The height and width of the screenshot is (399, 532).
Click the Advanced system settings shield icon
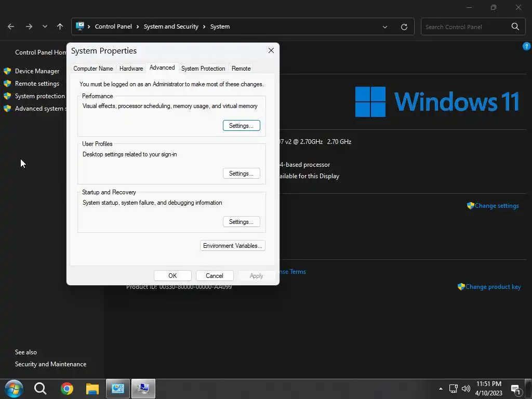7,109
